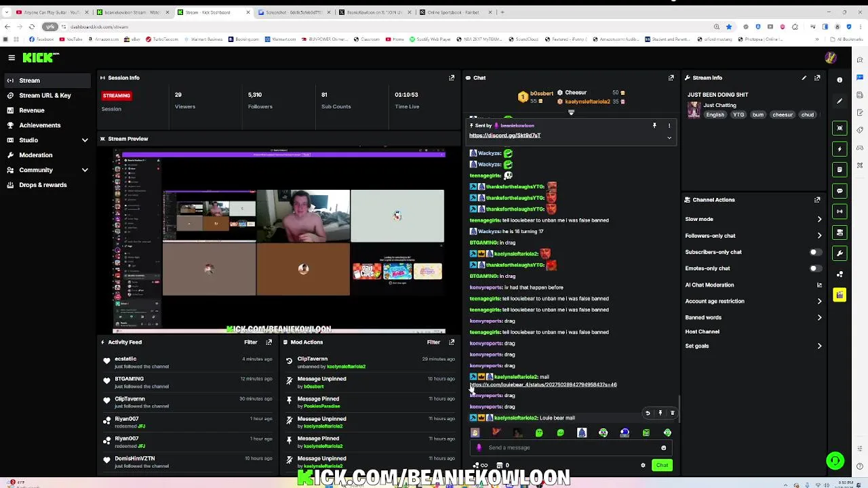The height and width of the screenshot is (488, 868).
Task: Pop out the Mod Actions panel
Action: (x=452, y=342)
